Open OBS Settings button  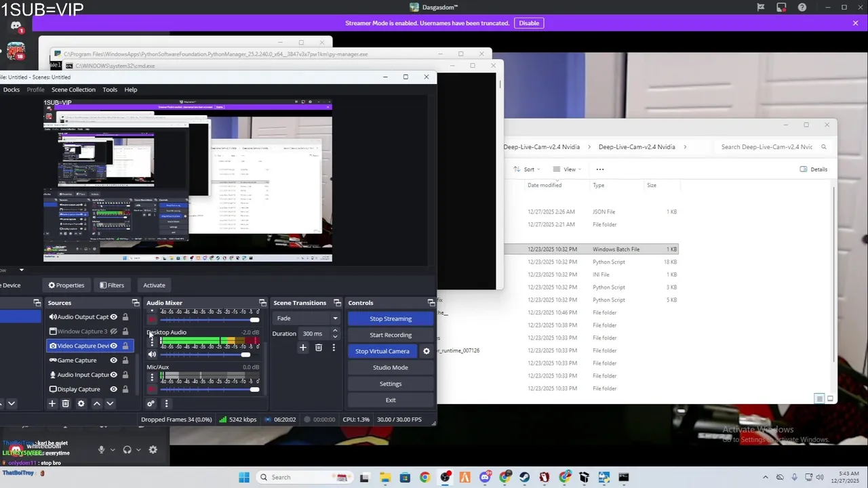391,384
